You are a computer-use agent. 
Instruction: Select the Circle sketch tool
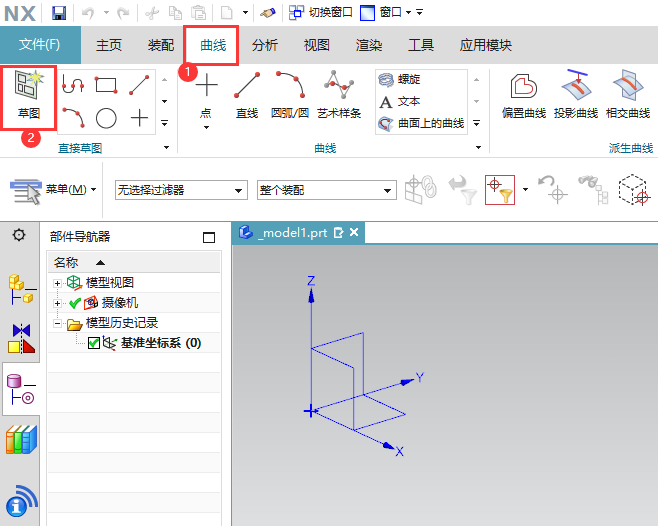(106, 118)
